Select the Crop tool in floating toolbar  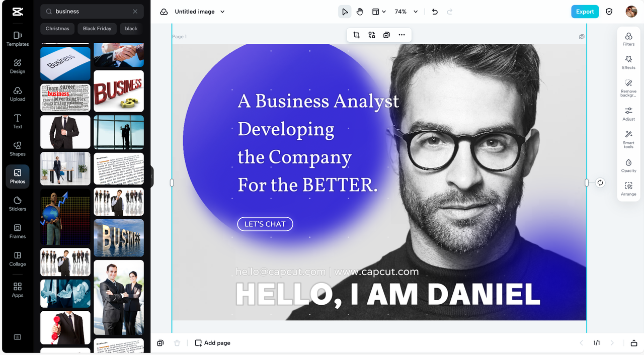[x=357, y=35]
